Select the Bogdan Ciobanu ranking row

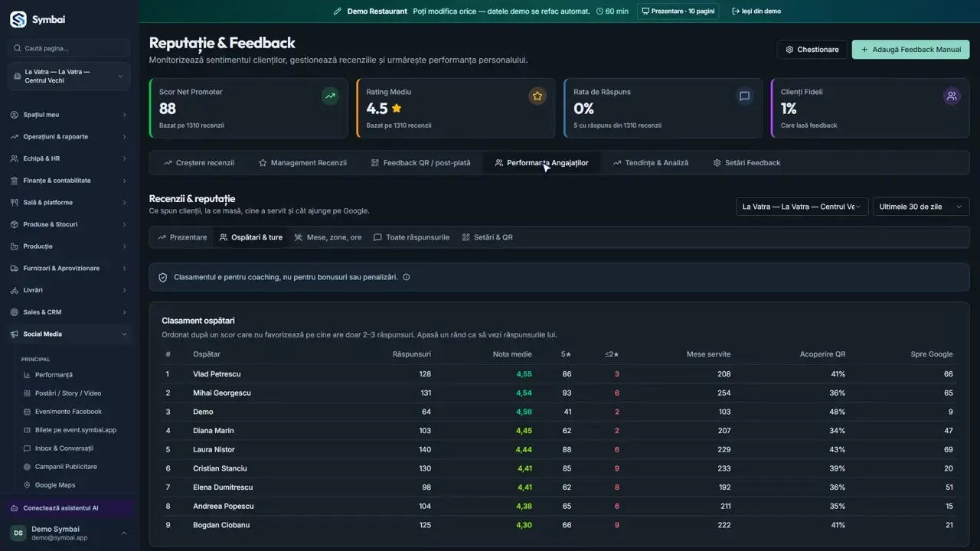pyautogui.click(x=559, y=525)
